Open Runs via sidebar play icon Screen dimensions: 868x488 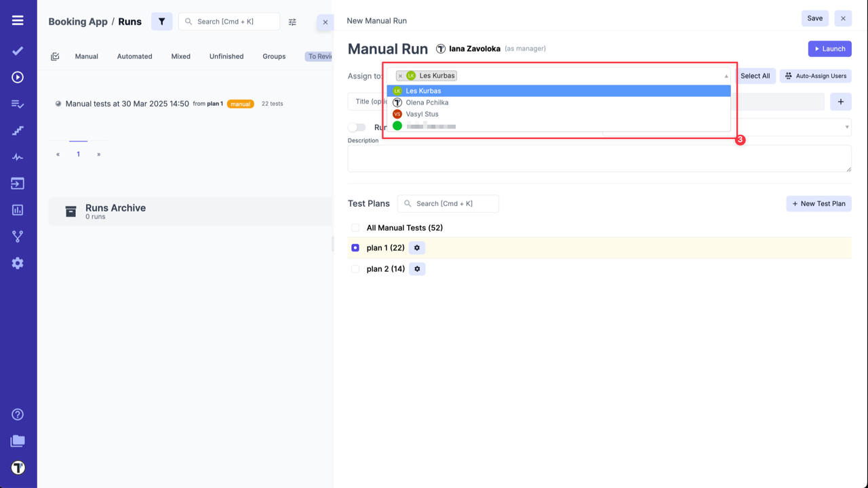(x=18, y=77)
